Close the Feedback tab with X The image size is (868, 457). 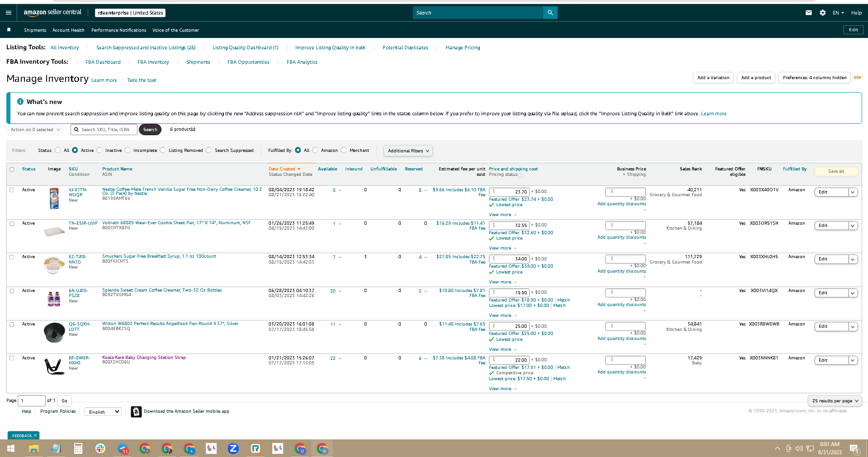pos(35,435)
